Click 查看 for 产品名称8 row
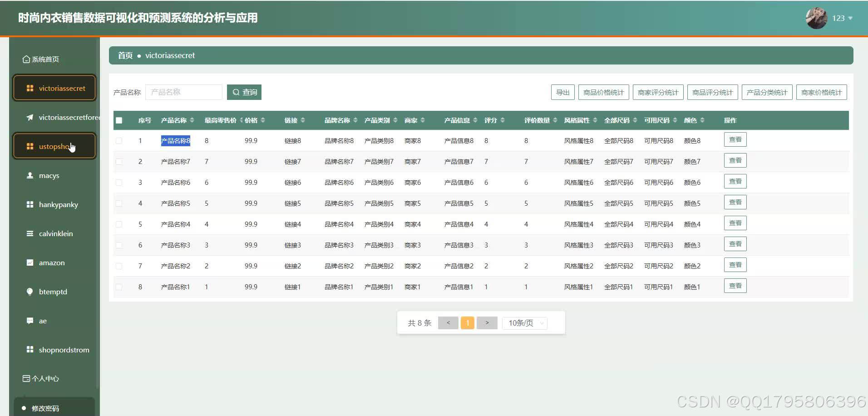 [735, 140]
